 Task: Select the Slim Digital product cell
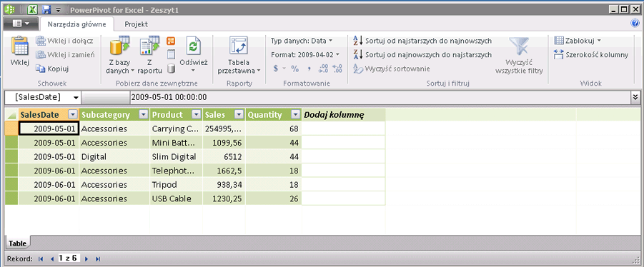[x=177, y=156]
